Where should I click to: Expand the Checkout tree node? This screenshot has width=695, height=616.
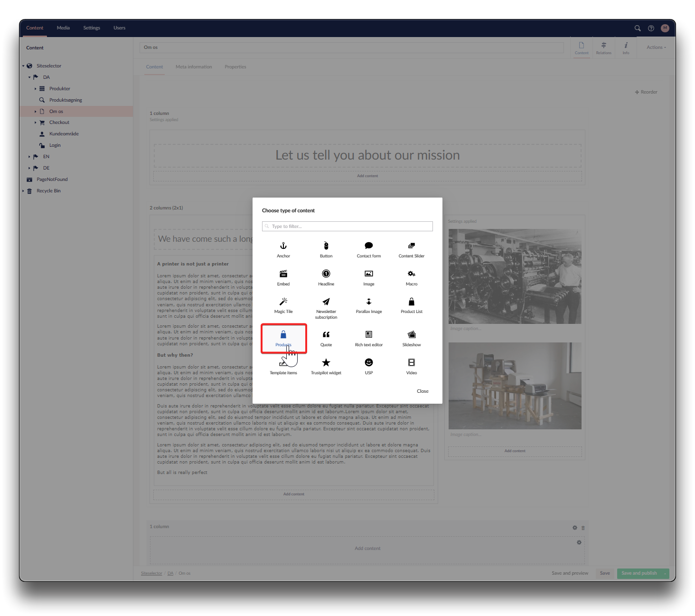point(35,123)
